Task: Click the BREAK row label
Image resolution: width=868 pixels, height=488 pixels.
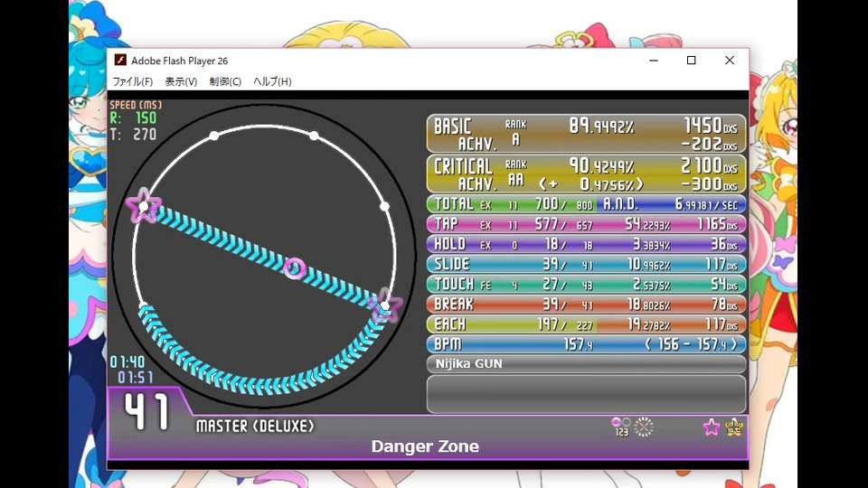Action: point(454,304)
